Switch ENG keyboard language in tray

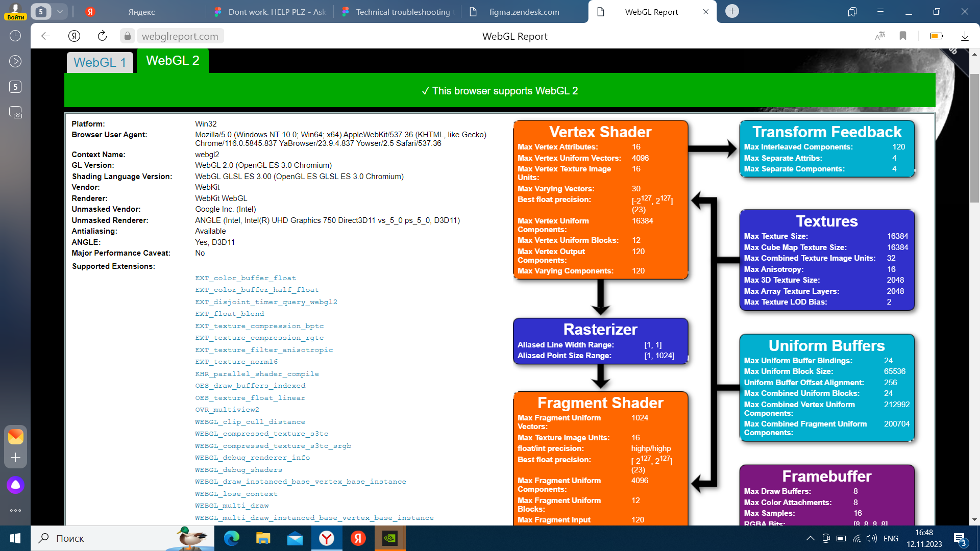(x=891, y=538)
